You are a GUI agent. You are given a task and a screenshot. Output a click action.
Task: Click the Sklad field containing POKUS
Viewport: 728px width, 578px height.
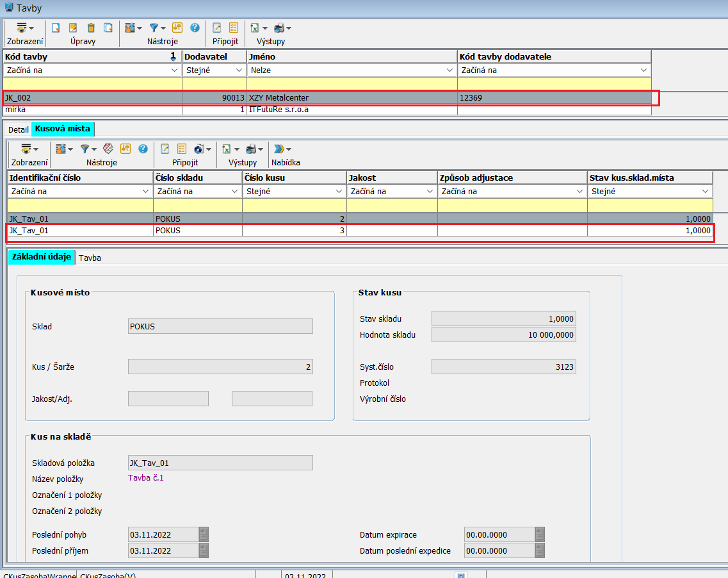click(x=220, y=326)
